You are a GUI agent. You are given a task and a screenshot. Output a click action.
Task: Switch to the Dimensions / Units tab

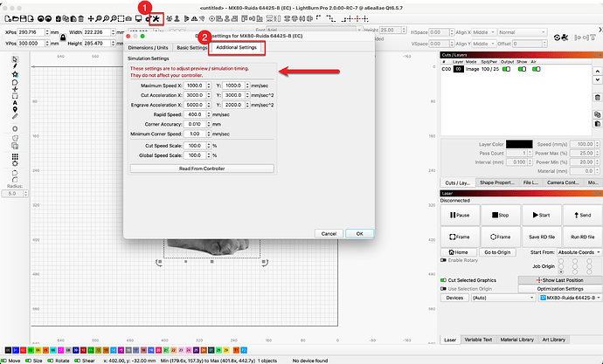[148, 48]
